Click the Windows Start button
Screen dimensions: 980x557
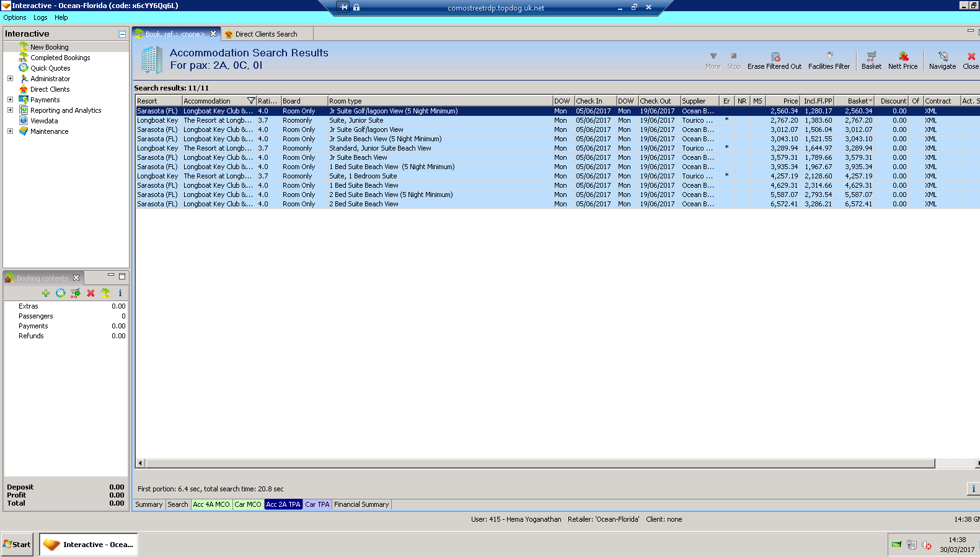pyautogui.click(x=17, y=545)
